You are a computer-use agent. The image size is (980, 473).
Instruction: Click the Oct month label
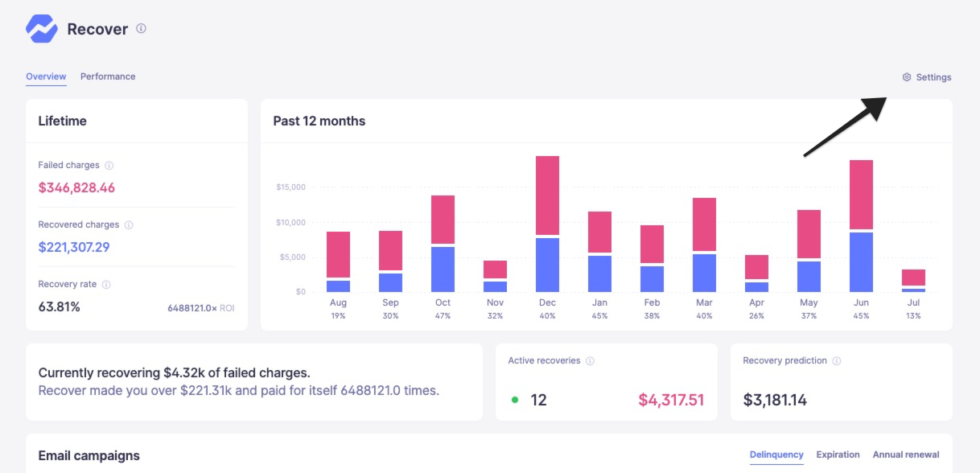(443, 303)
